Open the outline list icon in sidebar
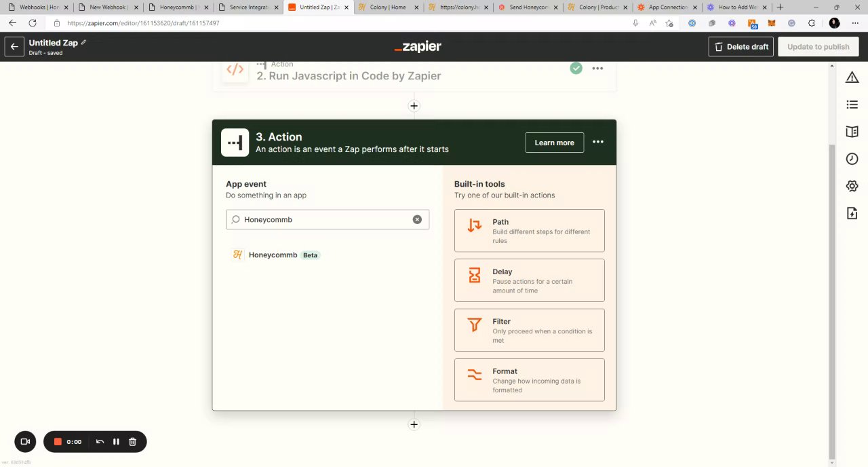 852,105
